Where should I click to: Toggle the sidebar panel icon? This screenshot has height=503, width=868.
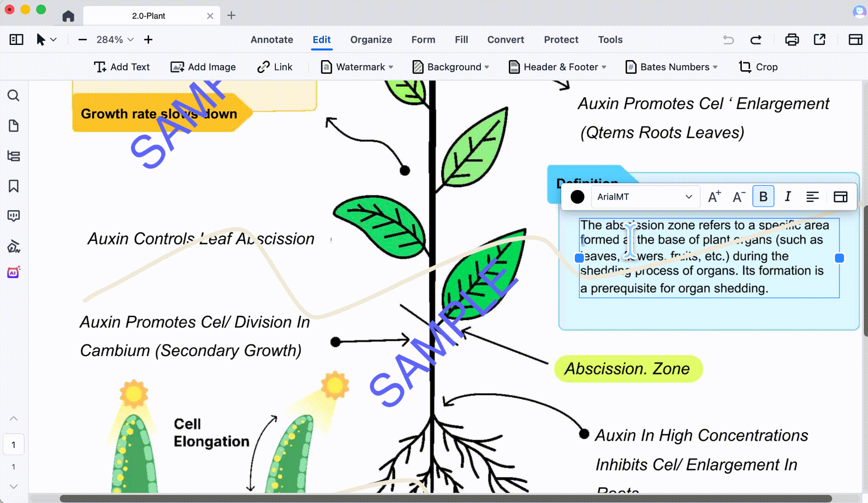click(17, 39)
